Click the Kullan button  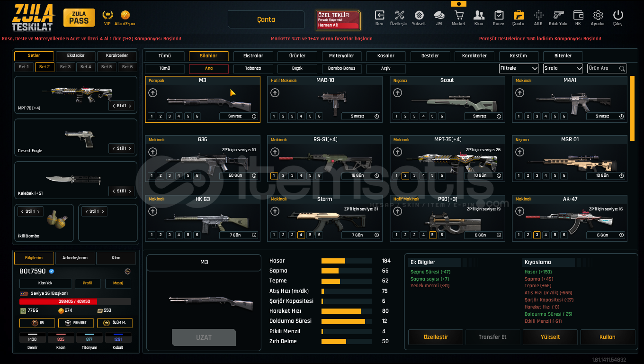(x=608, y=337)
